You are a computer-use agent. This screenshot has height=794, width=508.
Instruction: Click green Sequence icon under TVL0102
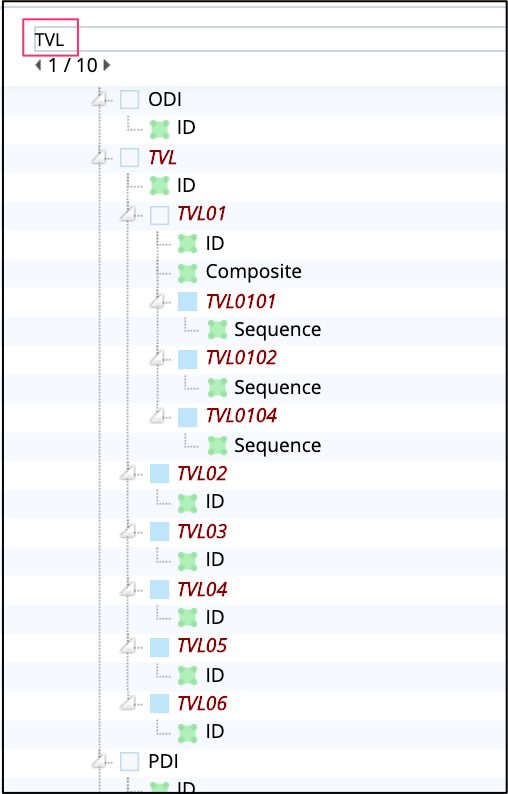tap(217, 388)
